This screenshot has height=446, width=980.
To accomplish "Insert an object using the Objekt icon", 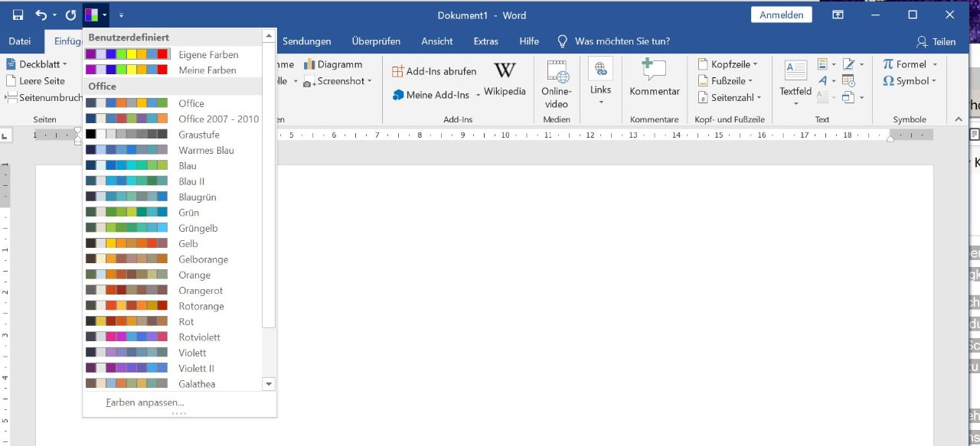I will (x=848, y=97).
